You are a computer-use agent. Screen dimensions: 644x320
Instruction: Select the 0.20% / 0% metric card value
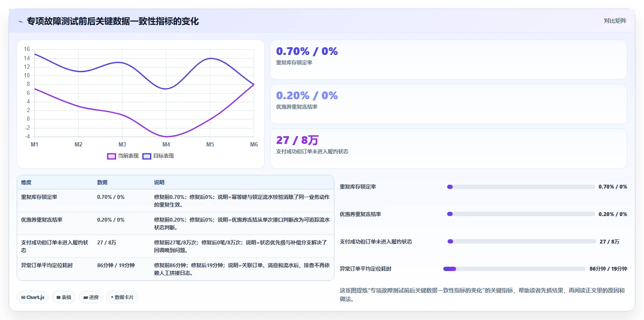[307, 95]
